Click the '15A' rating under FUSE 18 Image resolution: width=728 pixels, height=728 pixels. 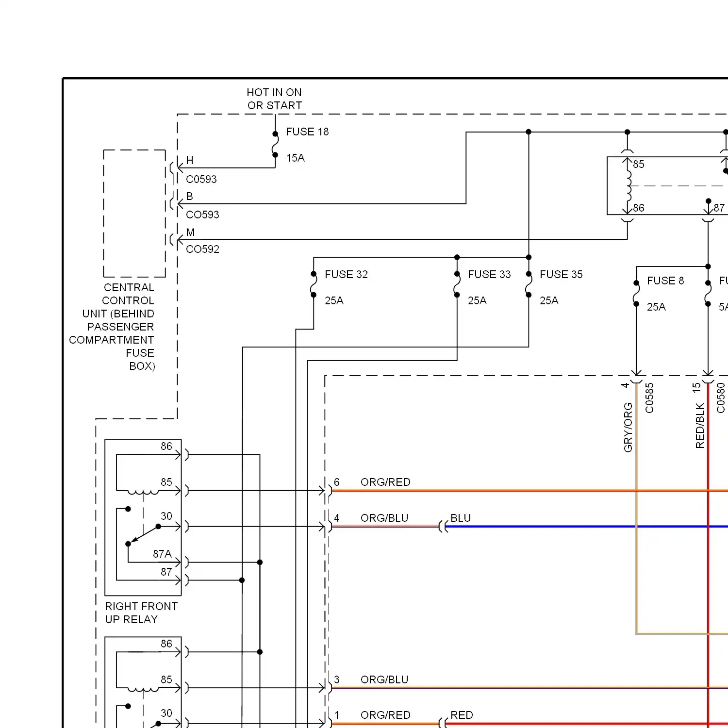[x=295, y=158]
